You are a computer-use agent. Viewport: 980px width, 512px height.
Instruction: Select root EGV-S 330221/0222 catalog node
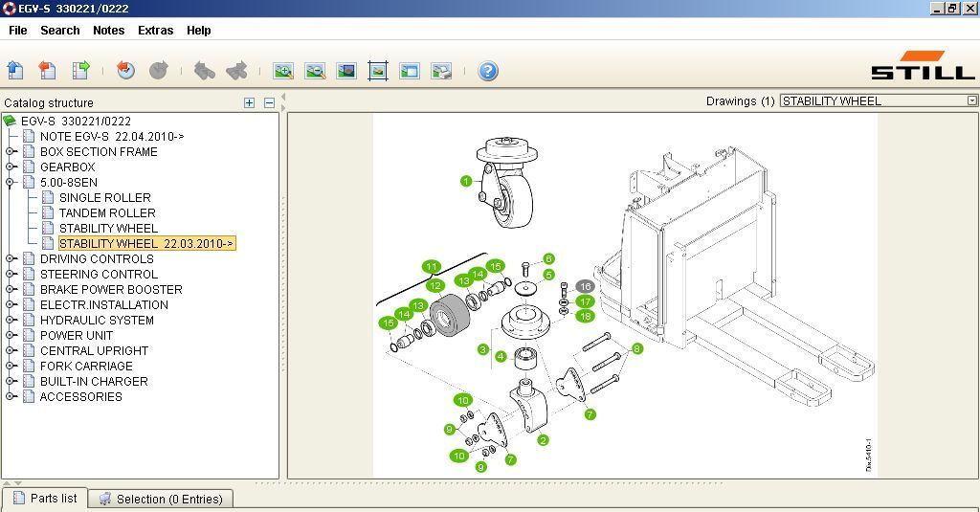[x=76, y=122]
